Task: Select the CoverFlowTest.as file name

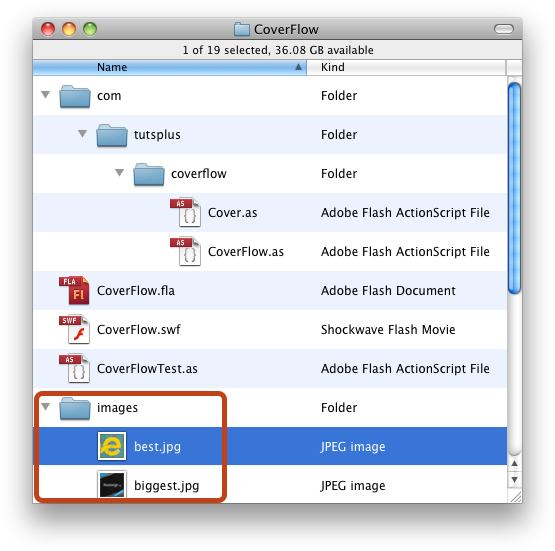Action: coord(147,369)
